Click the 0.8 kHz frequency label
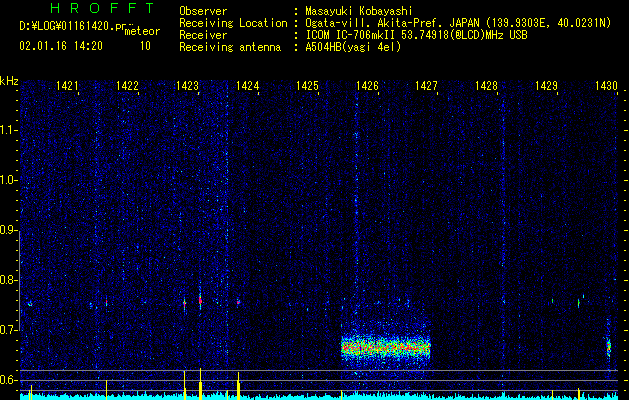Screen dimensions: 629x400 click(9, 280)
